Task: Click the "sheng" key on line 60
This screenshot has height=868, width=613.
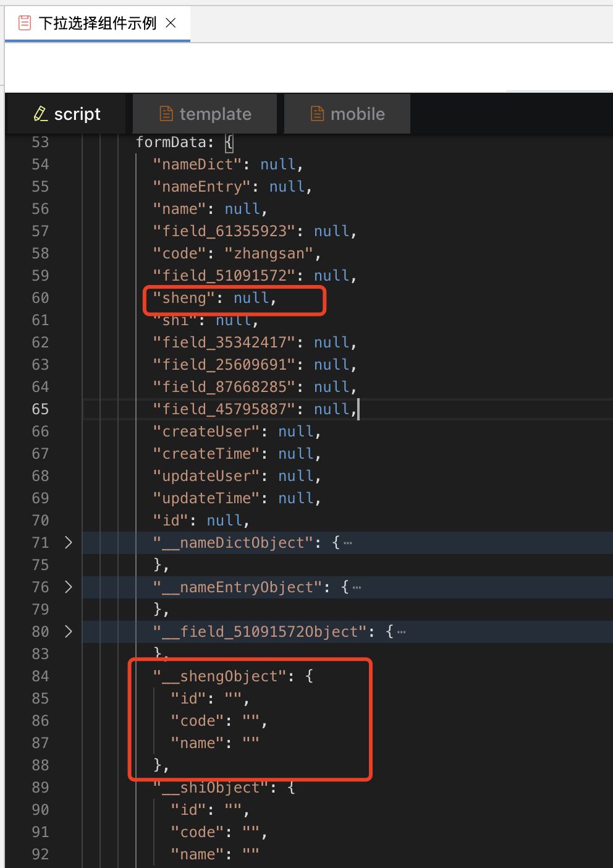Action: (x=184, y=298)
